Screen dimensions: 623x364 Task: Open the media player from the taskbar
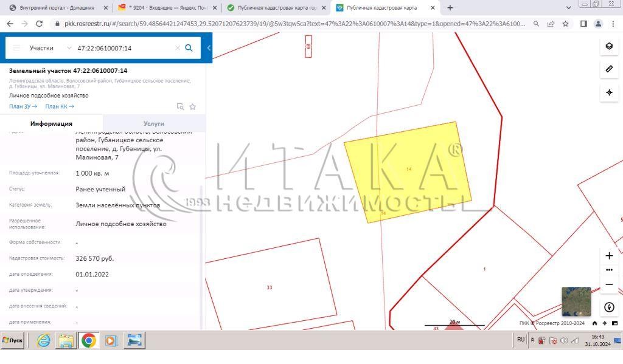tap(111, 340)
